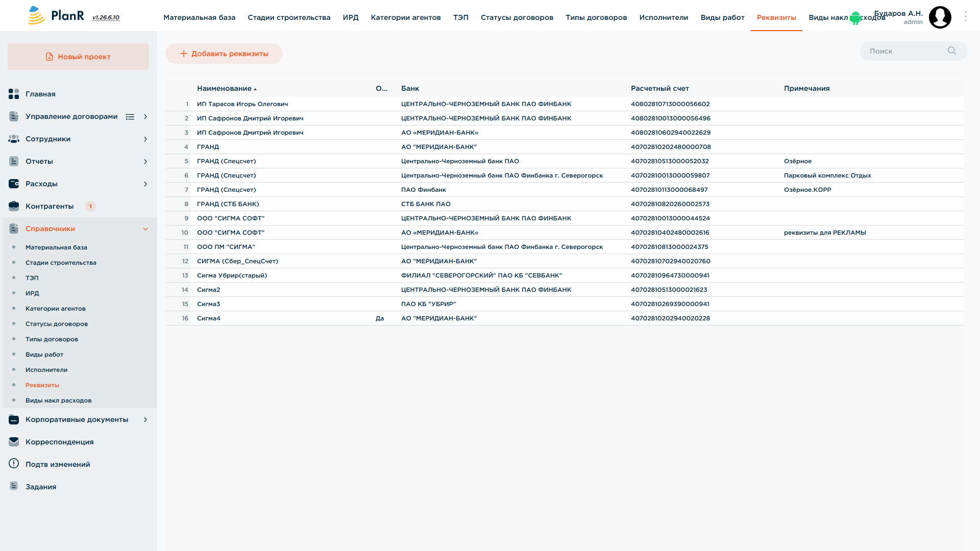Click the Управление договорами document icon
Image resolution: width=980 pixels, height=551 pixels.
click(14, 116)
